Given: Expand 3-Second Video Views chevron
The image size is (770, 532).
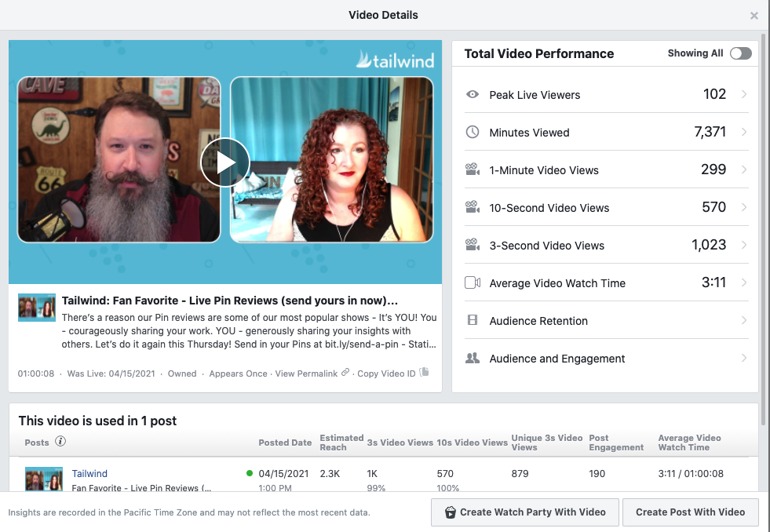Looking at the screenshot, I should tap(744, 245).
